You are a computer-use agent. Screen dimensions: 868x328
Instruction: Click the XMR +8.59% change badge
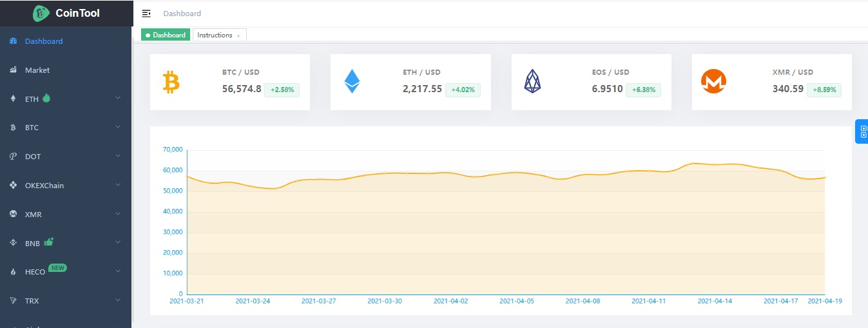(824, 90)
